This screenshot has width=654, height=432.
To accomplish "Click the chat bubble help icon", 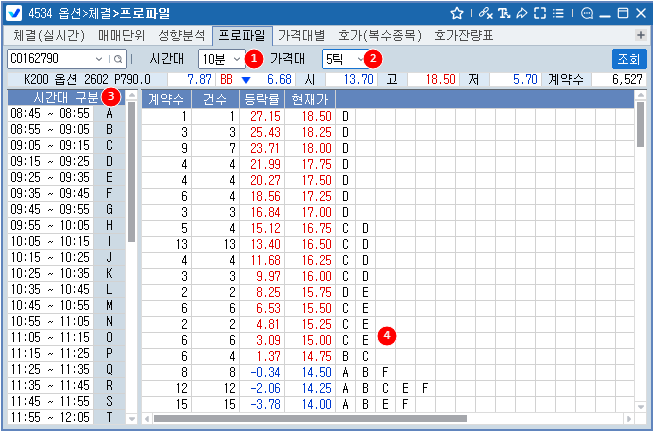I will (587, 13).
